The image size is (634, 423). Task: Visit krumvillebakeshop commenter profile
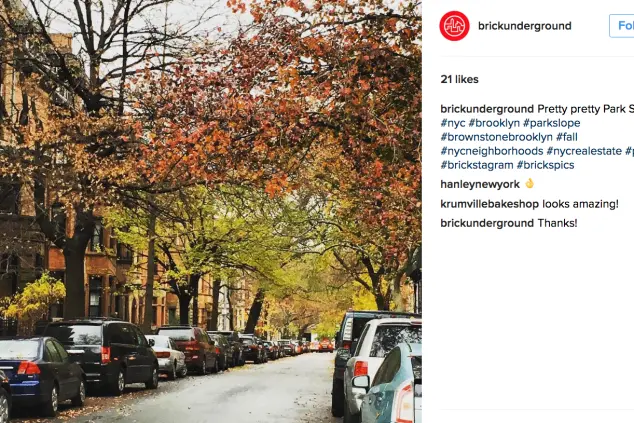point(490,204)
